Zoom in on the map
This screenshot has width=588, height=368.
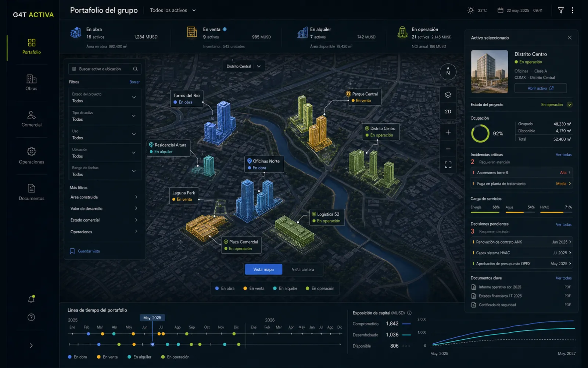tap(448, 132)
